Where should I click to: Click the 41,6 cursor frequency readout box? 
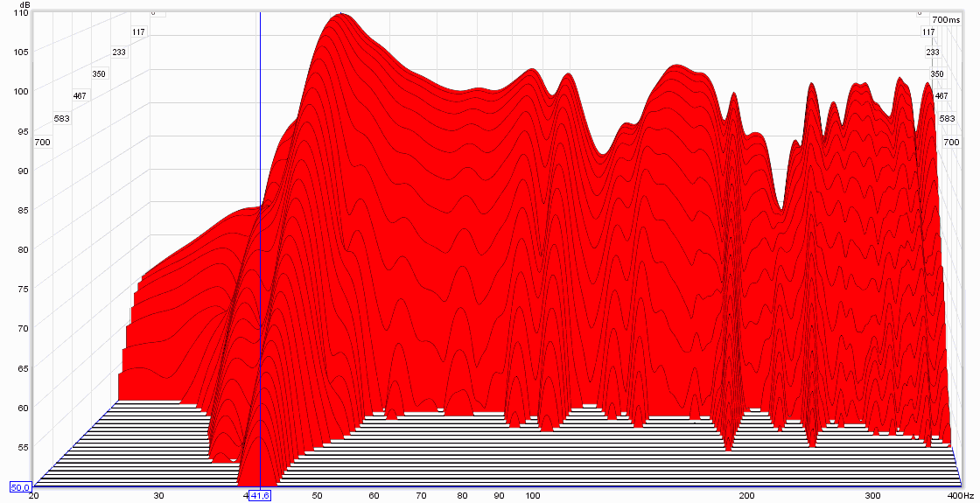coord(260,496)
